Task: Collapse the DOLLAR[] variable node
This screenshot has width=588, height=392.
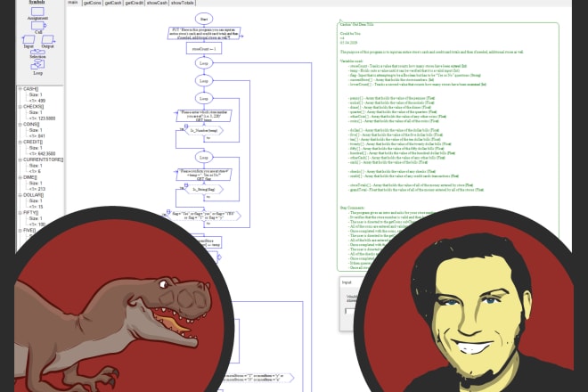Action: point(20,195)
